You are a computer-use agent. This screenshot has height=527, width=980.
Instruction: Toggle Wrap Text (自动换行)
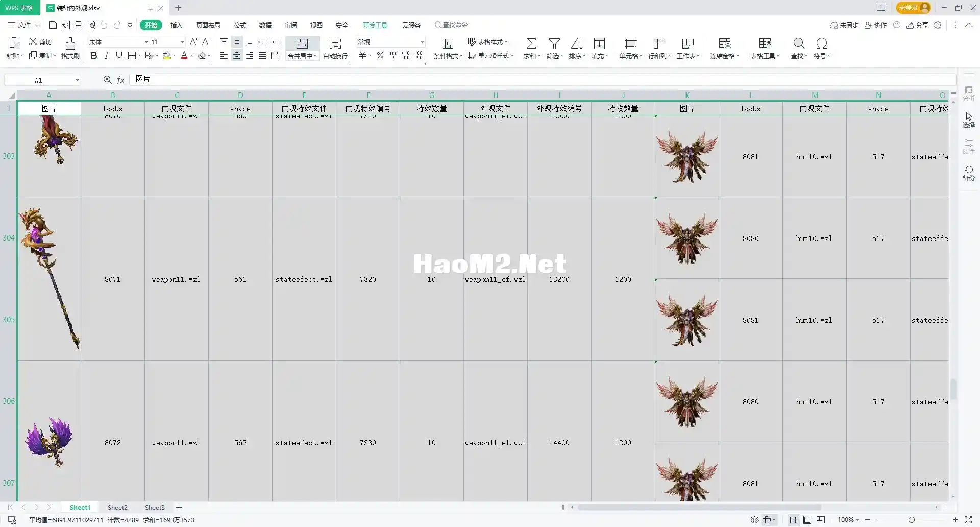click(x=335, y=49)
